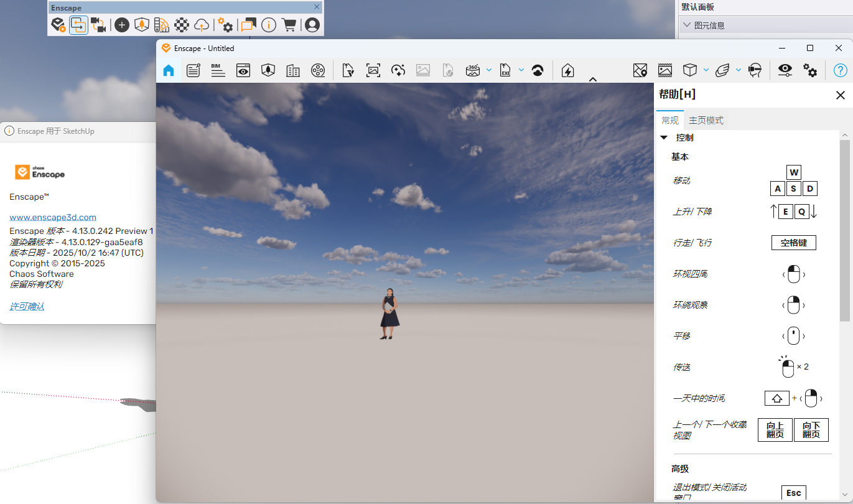Click the Start Enscape icon in SketchUp toolbar
The image size is (853, 504).
pyautogui.click(x=58, y=25)
